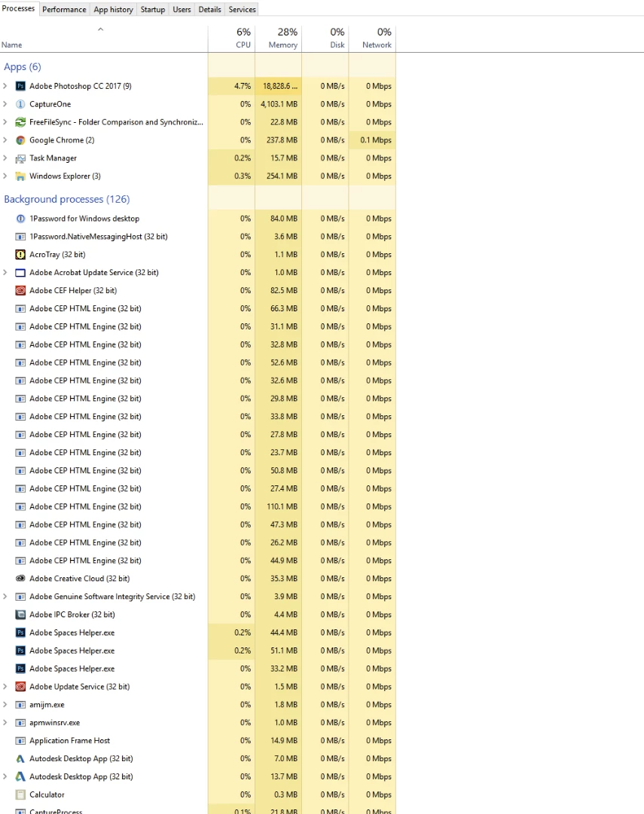
Task: Click the apmwinsrv.exe process icon
Action: [20, 723]
